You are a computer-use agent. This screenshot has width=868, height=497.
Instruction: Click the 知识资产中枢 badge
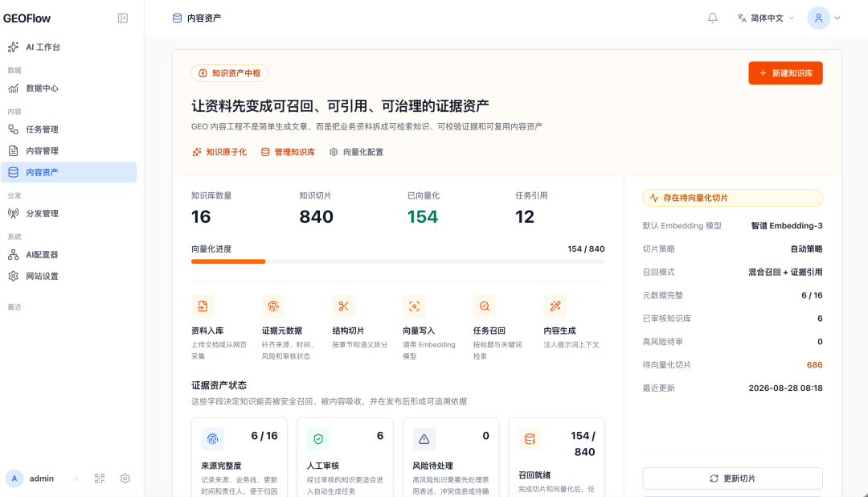pyautogui.click(x=229, y=73)
